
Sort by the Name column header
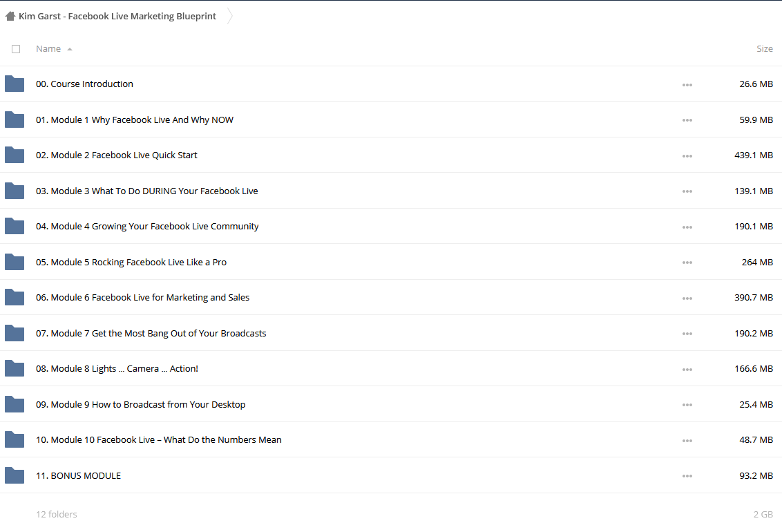pyautogui.click(x=48, y=49)
